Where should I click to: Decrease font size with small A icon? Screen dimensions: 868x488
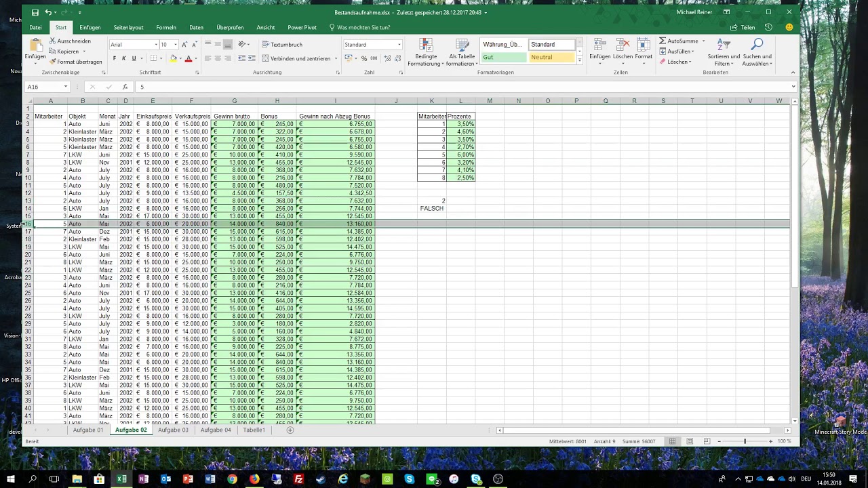point(195,45)
